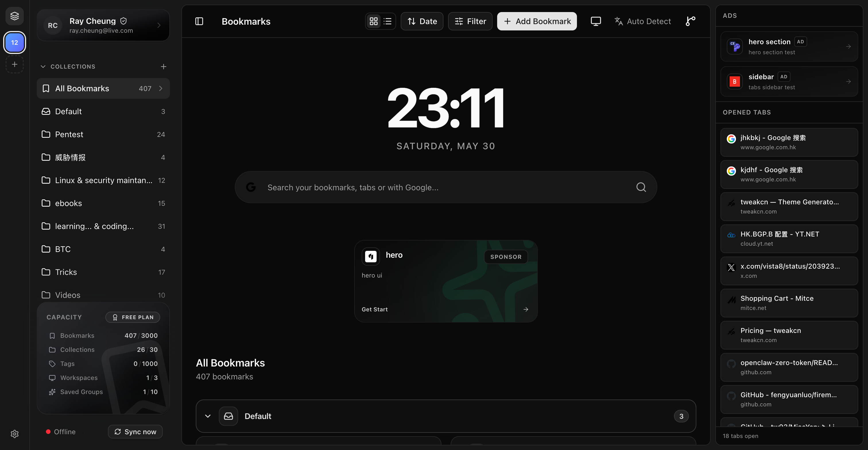Open the Pricing — tweakcn tab

pos(789,335)
